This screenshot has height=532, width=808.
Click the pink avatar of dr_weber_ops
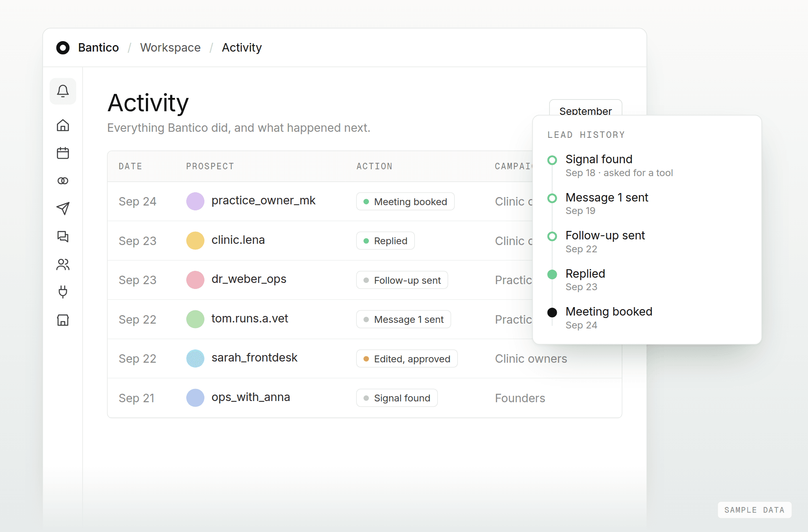(x=195, y=280)
